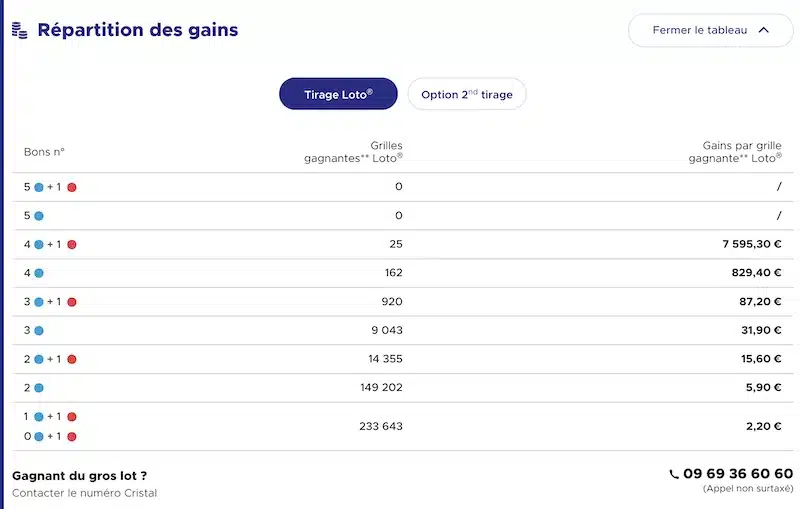The image size is (800, 509).
Task: Click the Gains par grille gagnante column header
Action: 735,152
